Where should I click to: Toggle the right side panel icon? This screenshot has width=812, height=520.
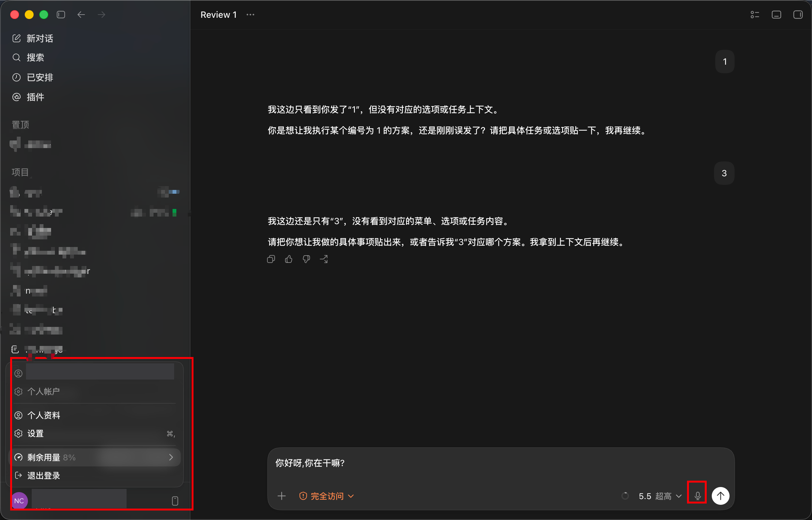[x=798, y=15]
